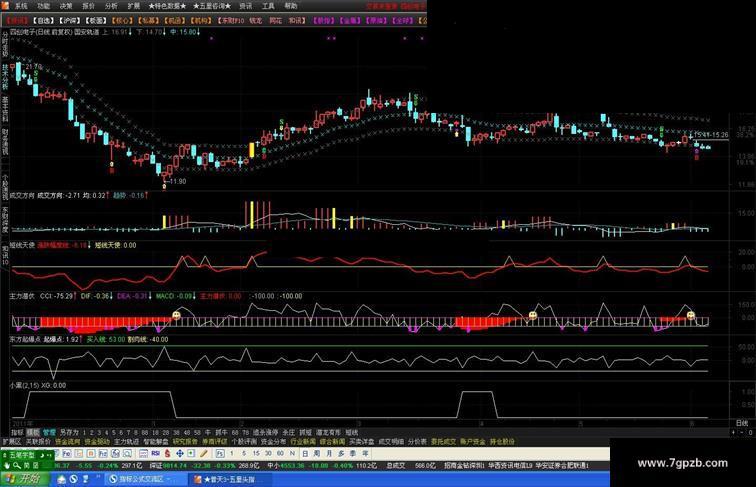Open the 工具 menu

(268, 6)
